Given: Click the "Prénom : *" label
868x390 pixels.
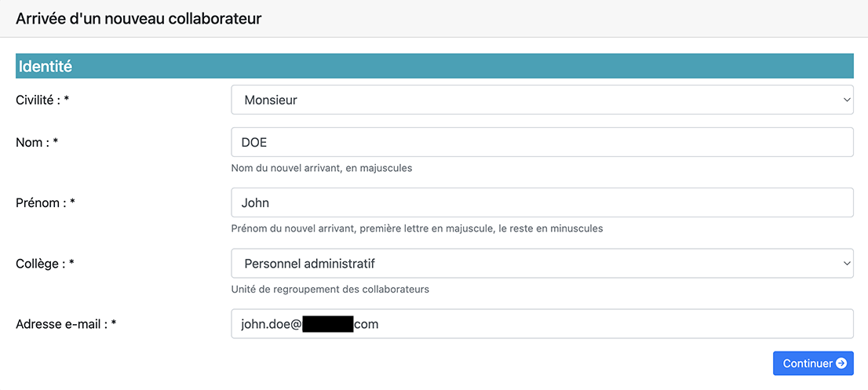Looking at the screenshot, I should (x=46, y=202).
